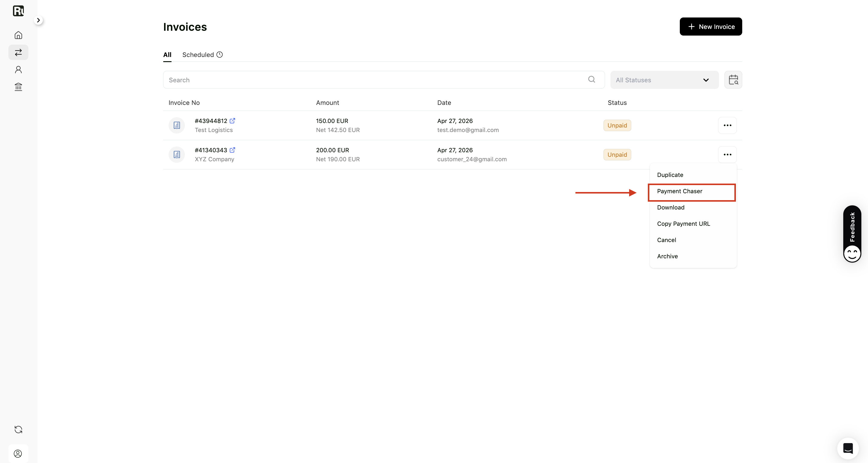Image resolution: width=868 pixels, height=463 pixels.
Task: Click the transactions arrows sidebar icon
Action: coord(18,52)
